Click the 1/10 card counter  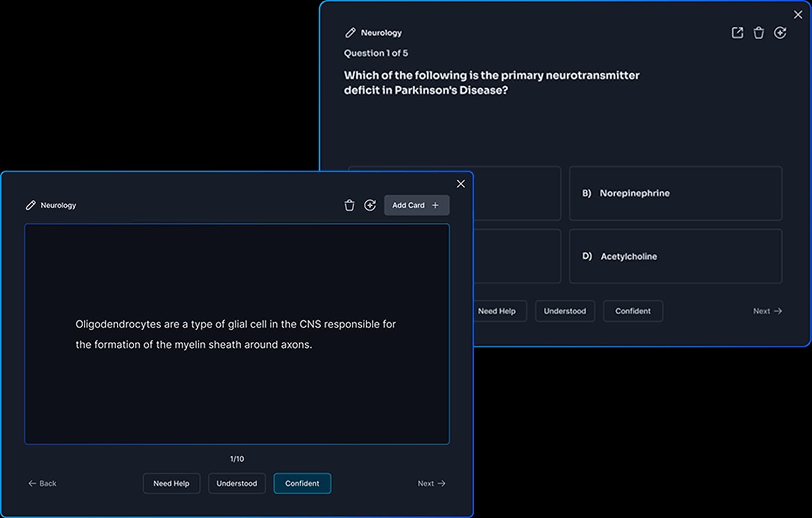pos(237,459)
